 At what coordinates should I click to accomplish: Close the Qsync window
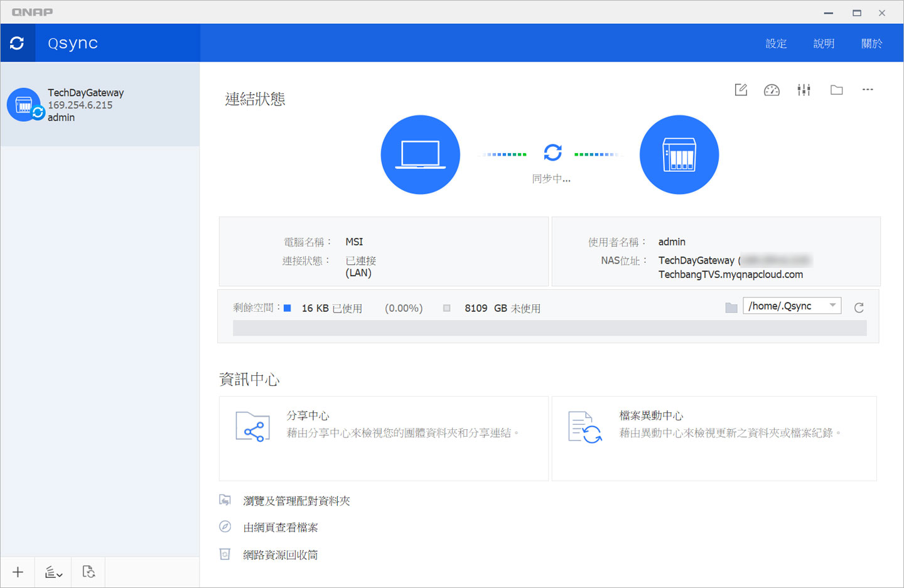click(882, 13)
